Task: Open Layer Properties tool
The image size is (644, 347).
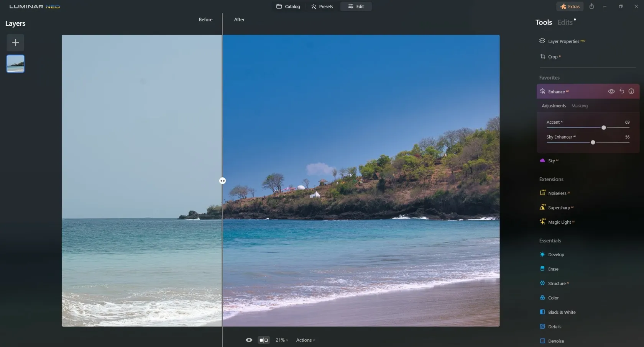Action: (x=563, y=41)
